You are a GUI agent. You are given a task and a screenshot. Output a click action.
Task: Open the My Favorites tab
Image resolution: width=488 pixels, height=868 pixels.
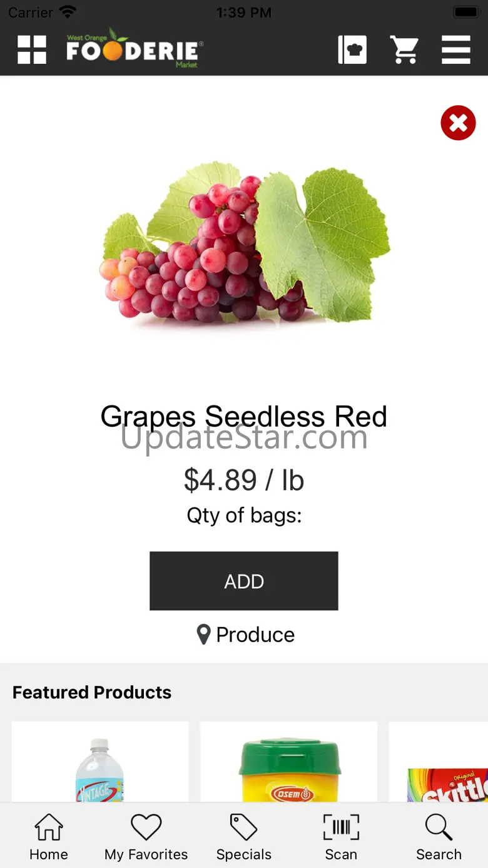click(x=146, y=836)
